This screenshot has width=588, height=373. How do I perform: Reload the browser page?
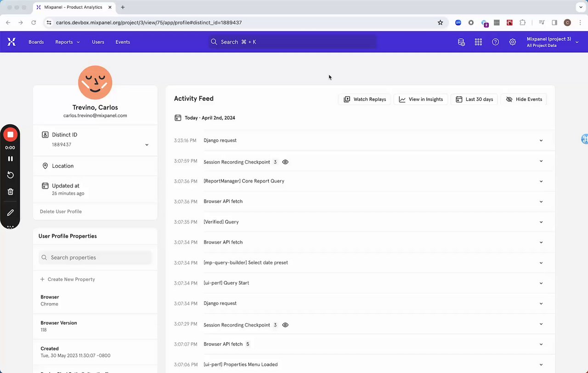pyautogui.click(x=34, y=23)
